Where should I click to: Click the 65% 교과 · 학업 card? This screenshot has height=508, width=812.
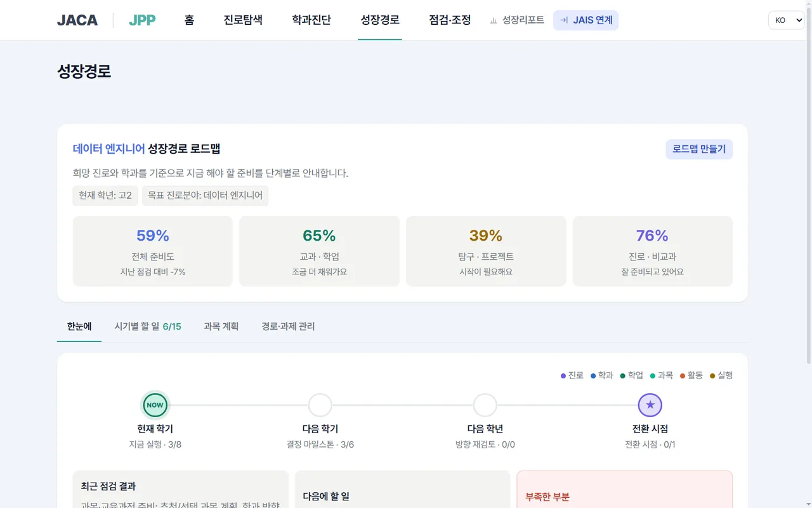point(319,251)
